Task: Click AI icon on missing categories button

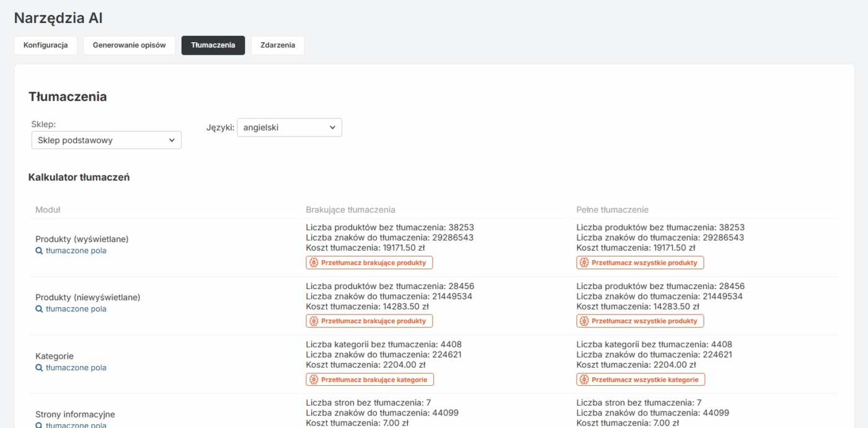Action: 314,380
